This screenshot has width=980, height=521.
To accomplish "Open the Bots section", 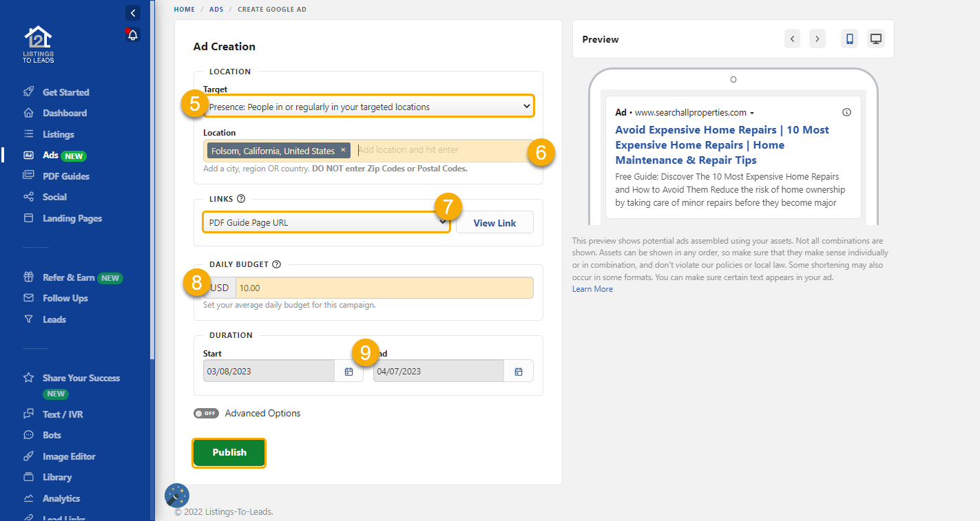I will pos(52,434).
